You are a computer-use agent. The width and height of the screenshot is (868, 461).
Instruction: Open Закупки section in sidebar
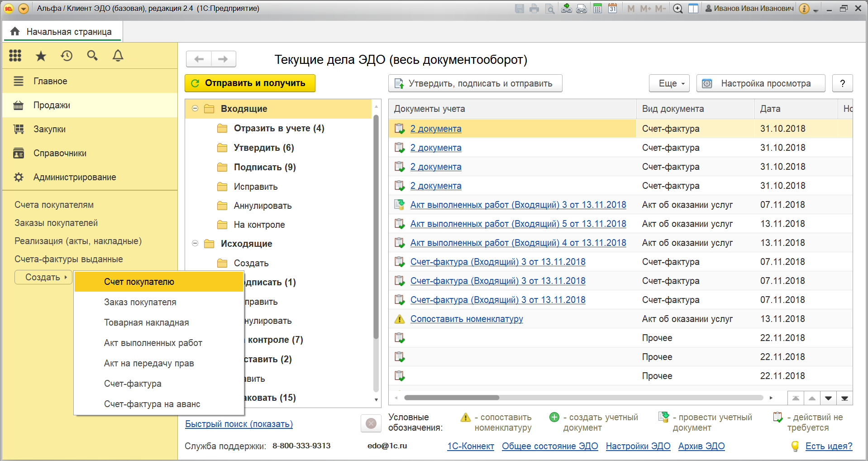(49, 129)
